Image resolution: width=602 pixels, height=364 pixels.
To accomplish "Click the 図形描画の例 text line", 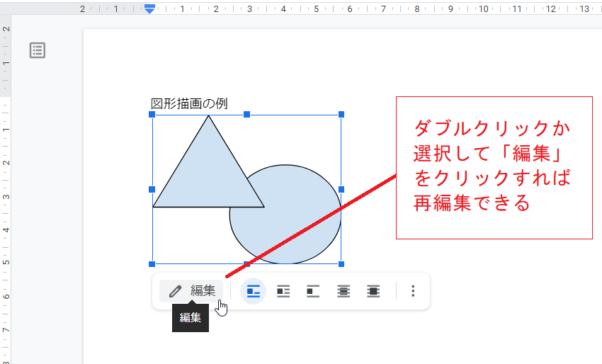I will coord(189,103).
